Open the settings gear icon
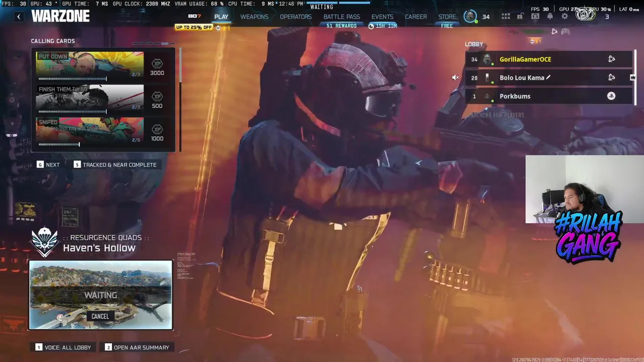The width and height of the screenshot is (644, 362). click(x=565, y=17)
